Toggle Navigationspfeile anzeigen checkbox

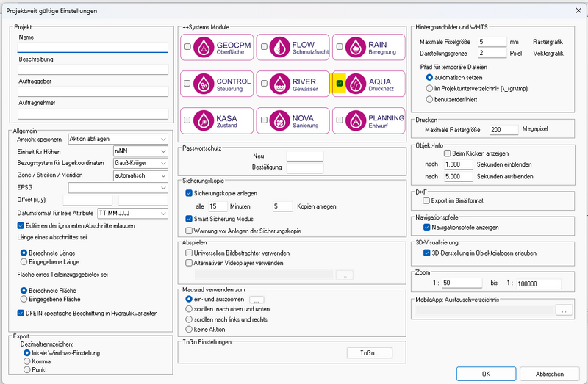pos(426,227)
